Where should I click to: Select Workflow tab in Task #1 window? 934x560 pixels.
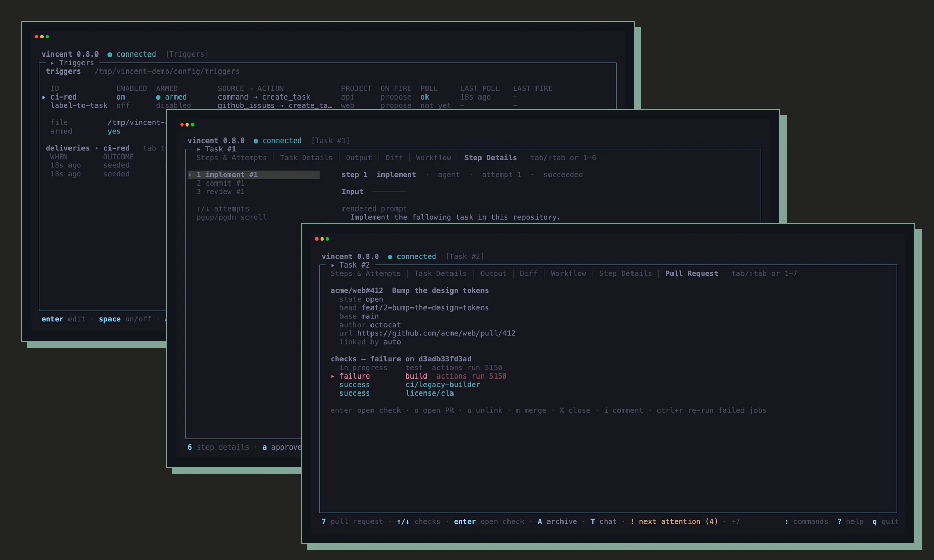coord(433,158)
